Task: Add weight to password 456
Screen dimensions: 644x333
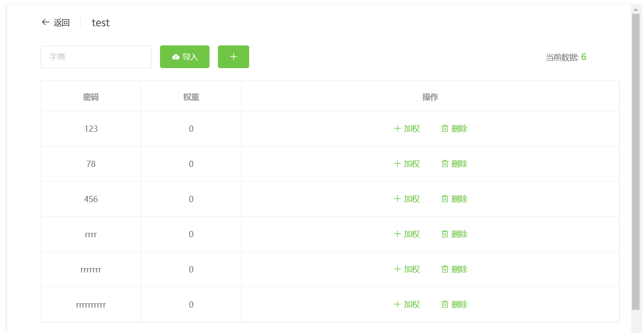Action: tap(406, 199)
